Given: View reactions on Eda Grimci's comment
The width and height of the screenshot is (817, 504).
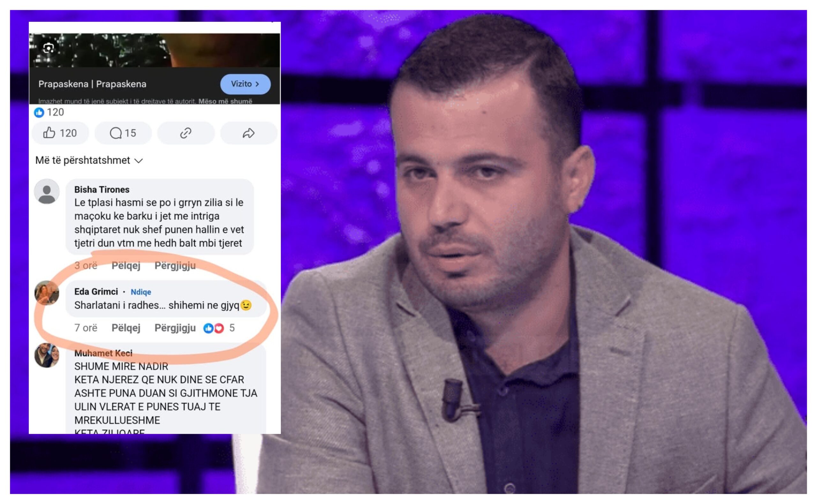Looking at the screenshot, I should pyautogui.click(x=219, y=328).
